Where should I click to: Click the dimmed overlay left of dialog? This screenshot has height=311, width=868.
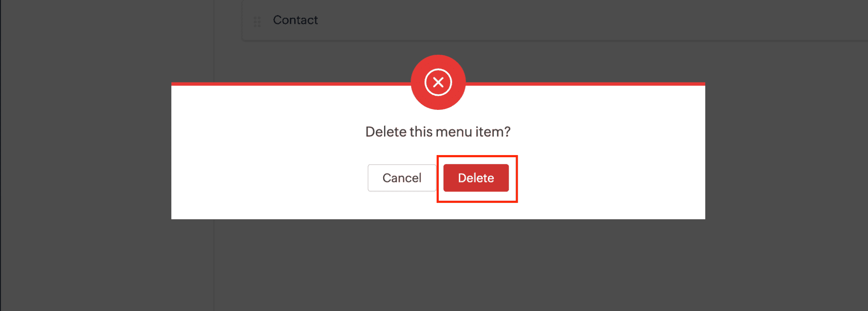click(108, 152)
